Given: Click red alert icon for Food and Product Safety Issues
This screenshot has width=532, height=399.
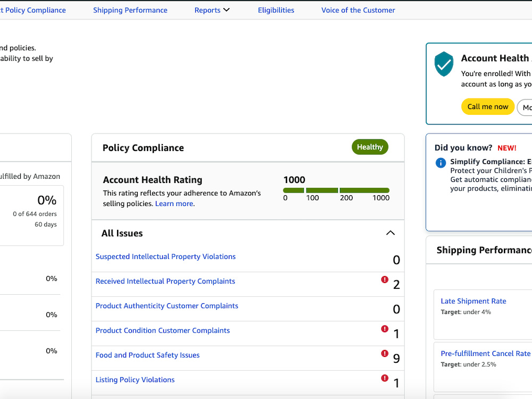Looking at the screenshot, I should tap(385, 354).
